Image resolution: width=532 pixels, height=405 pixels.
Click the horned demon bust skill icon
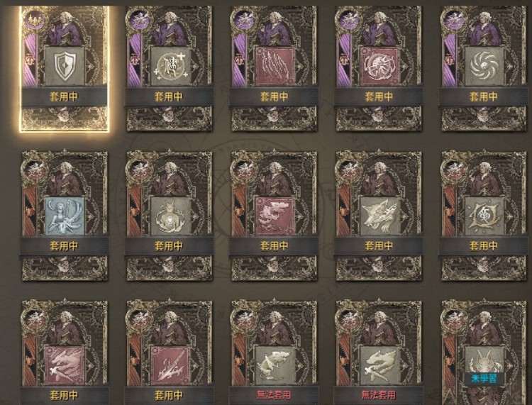[170, 216]
